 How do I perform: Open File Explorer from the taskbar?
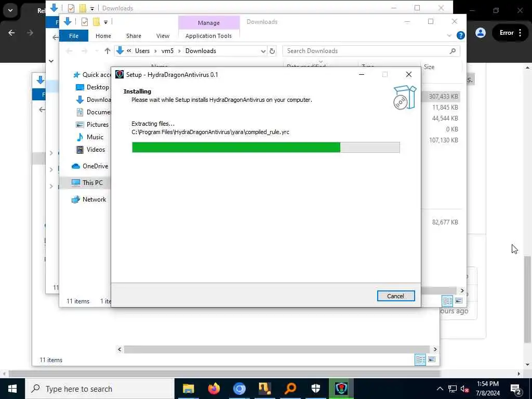point(188,389)
